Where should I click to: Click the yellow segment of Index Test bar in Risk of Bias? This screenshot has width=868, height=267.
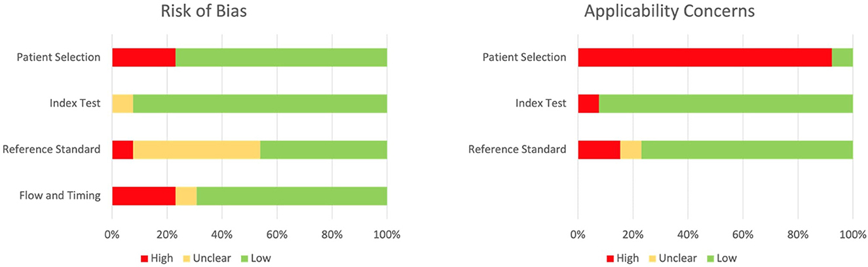click(x=123, y=103)
